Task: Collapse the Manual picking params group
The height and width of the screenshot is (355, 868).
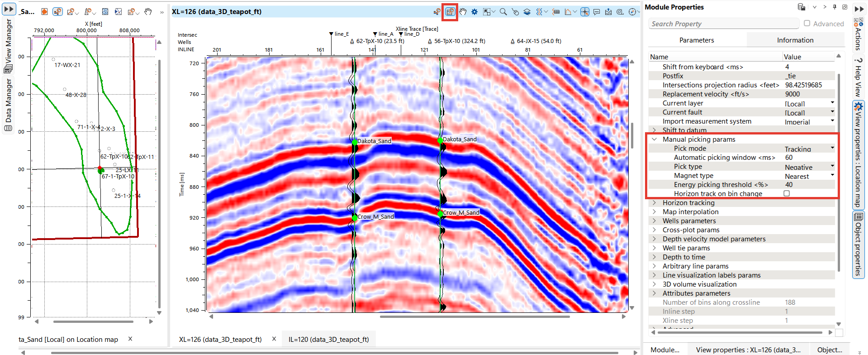Action: point(654,139)
